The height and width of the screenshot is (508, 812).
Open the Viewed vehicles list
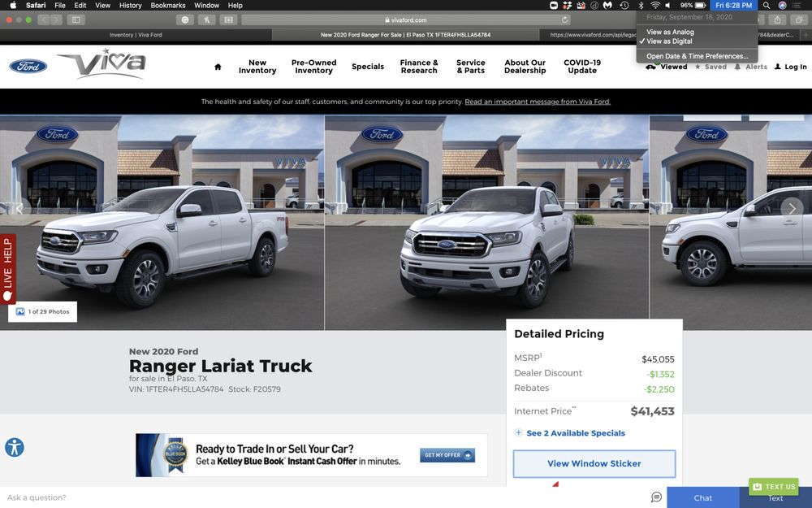[667, 67]
